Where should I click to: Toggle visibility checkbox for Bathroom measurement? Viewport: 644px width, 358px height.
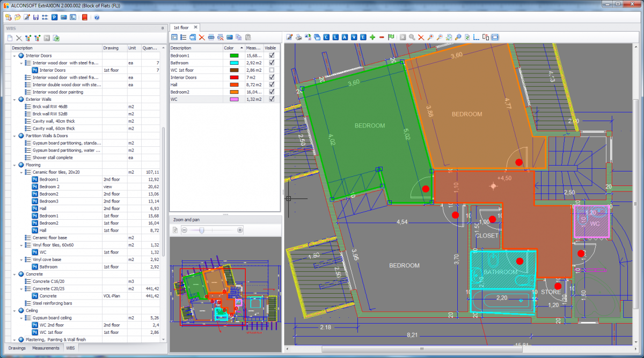point(272,63)
